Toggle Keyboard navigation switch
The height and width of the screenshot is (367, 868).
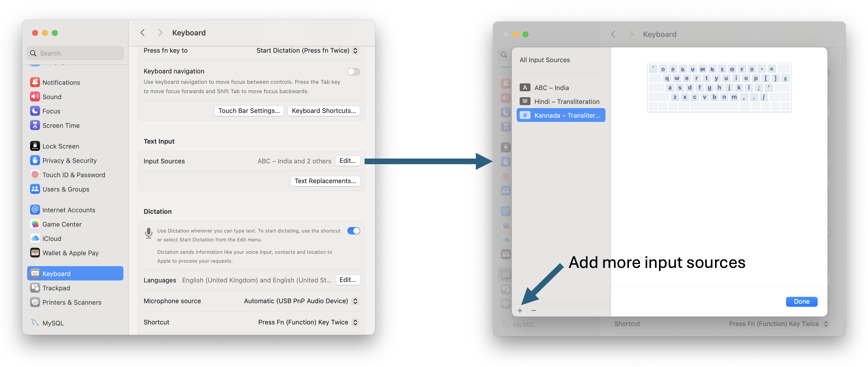click(x=354, y=72)
